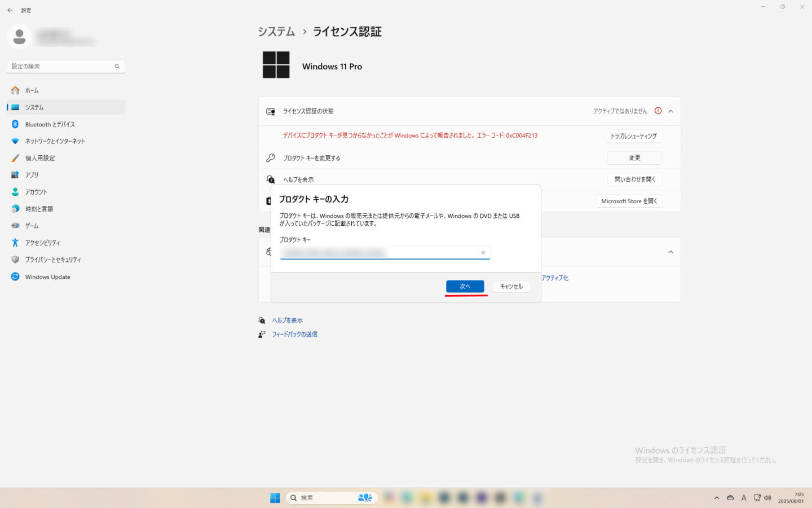This screenshot has height=508, width=812.
Task: Click the red error info icon
Action: click(x=658, y=111)
